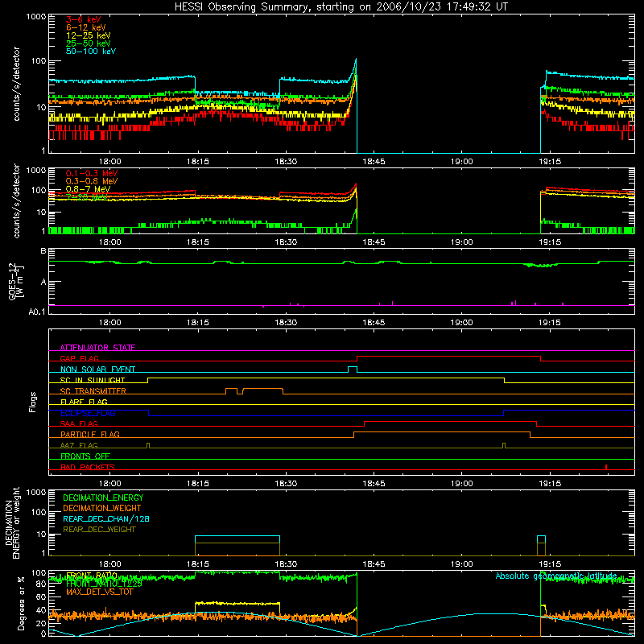Image resolution: width=644 pixels, height=644 pixels.
Task: Click the 0.8-7 MeV legend entry
Action: [x=89, y=189]
